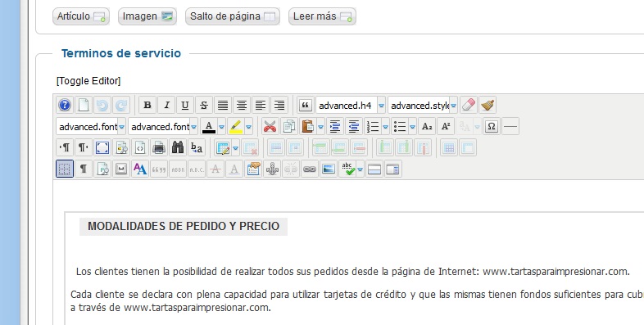The width and height of the screenshot is (644, 325).
Task: Open Find with the binoculars icon
Action: tap(178, 147)
